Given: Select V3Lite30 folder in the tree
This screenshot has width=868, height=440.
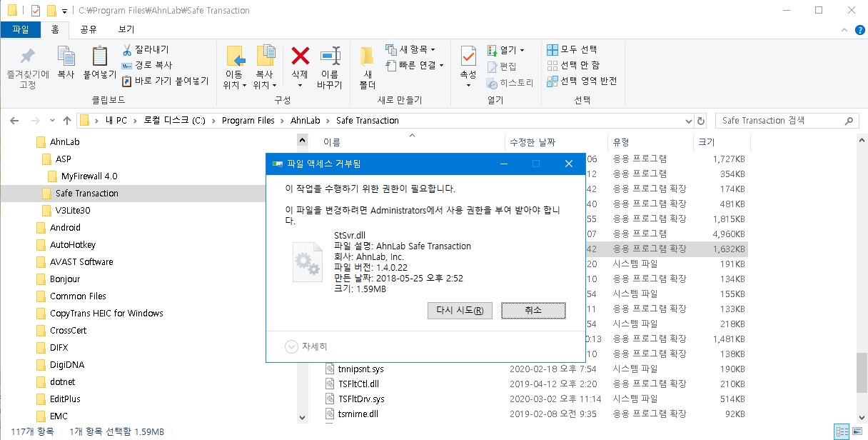Looking at the screenshot, I should click(73, 210).
